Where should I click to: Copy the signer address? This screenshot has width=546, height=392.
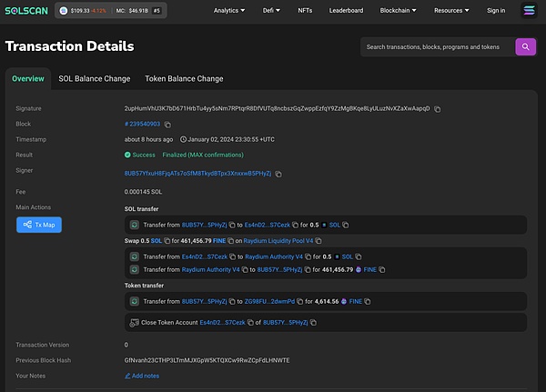[278, 174]
